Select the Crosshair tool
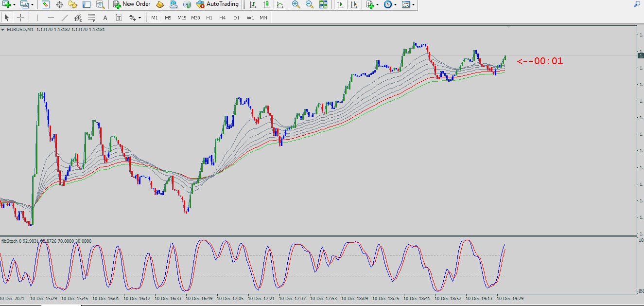 point(20,18)
